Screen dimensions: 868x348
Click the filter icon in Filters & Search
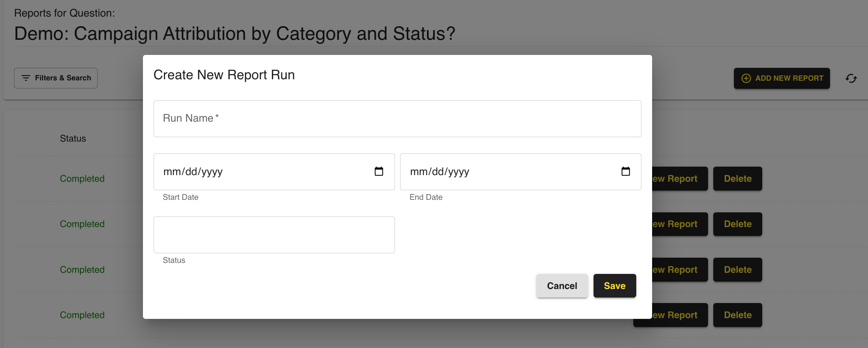click(x=26, y=78)
